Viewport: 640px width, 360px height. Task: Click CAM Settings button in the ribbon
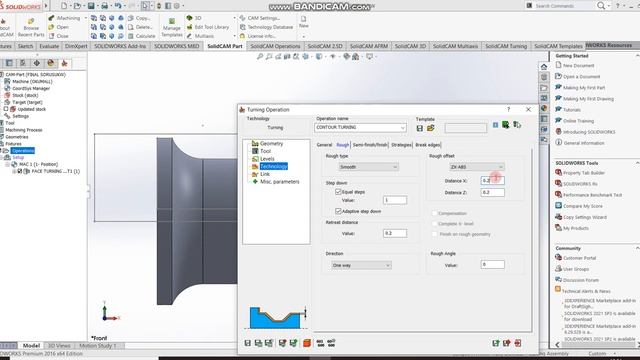[x=260, y=18]
